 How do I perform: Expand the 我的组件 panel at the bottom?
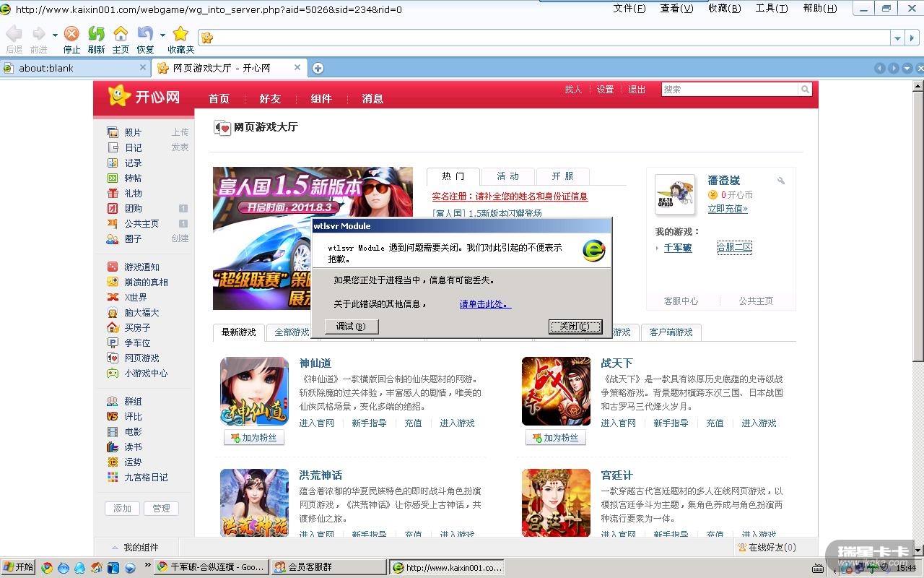tap(136, 547)
